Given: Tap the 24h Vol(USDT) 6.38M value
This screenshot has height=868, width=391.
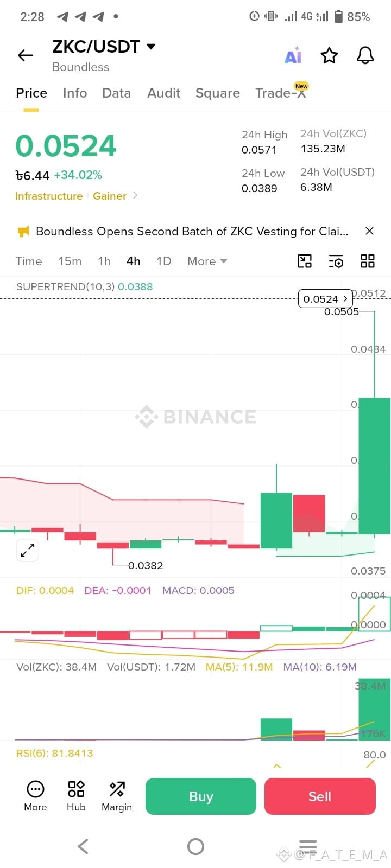Looking at the screenshot, I should point(316,187).
